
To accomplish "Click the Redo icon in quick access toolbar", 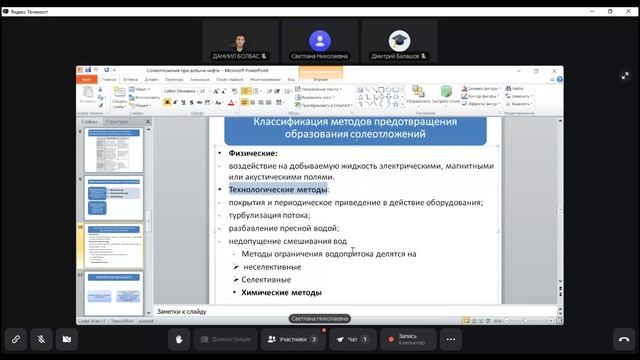I will coord(107,70).
